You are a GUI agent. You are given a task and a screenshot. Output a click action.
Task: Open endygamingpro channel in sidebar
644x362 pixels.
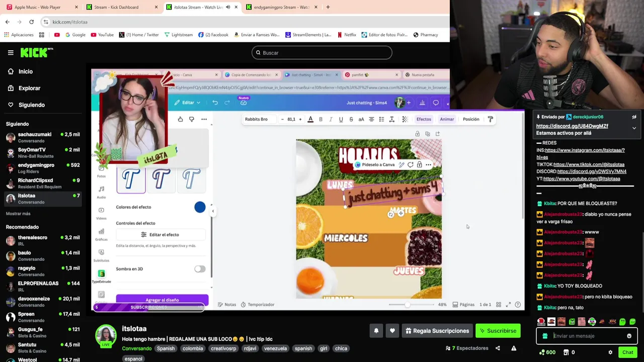coord(43,168)
